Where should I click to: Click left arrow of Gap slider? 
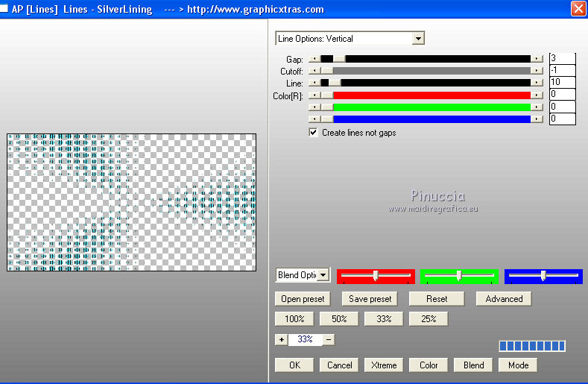click(x=314, y=59)
